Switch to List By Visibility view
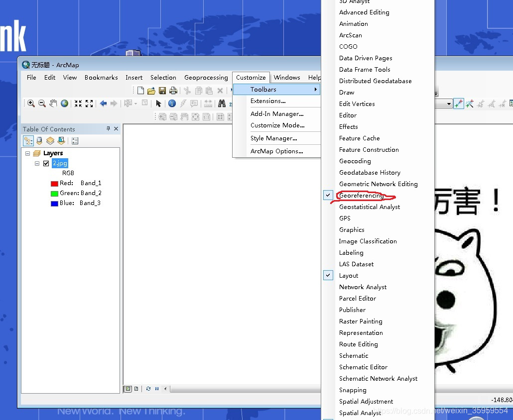 50,141
